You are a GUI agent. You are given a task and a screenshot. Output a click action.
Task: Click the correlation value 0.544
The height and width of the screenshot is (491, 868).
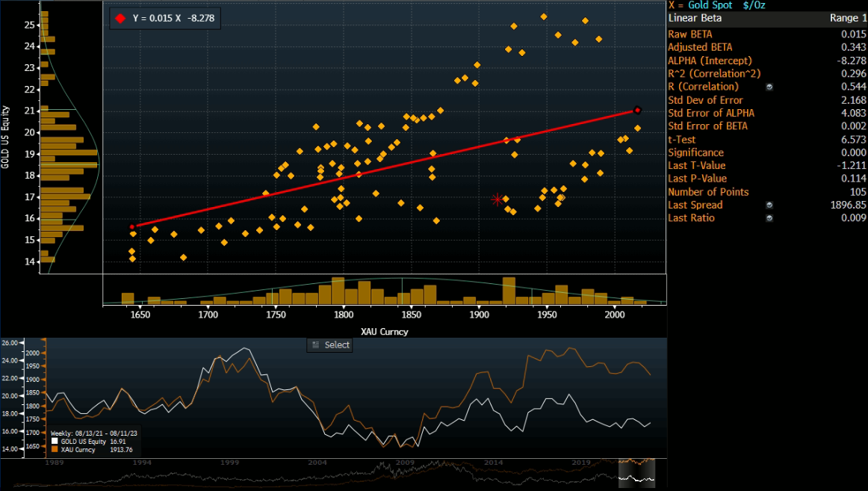coord(854,87)
